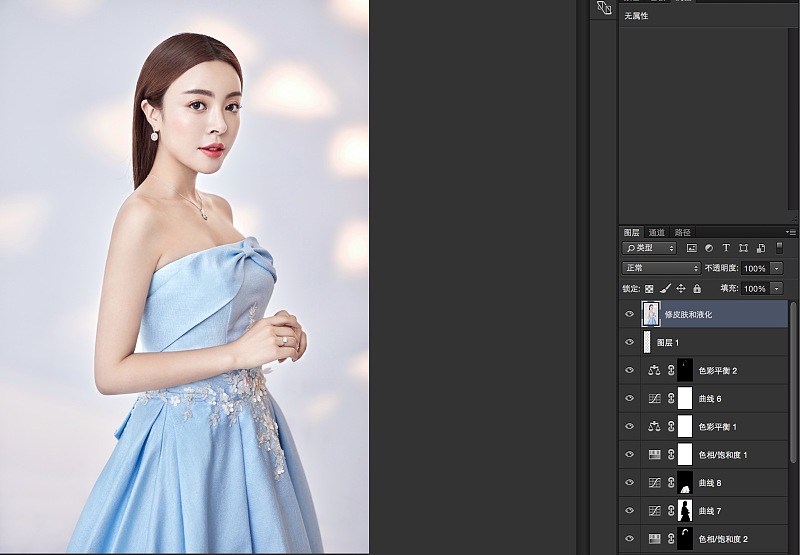Select the black mask of 色彩平衡 2
This screenshot has height=555, width=800.
pyautogui.click(x=685, y=370)
